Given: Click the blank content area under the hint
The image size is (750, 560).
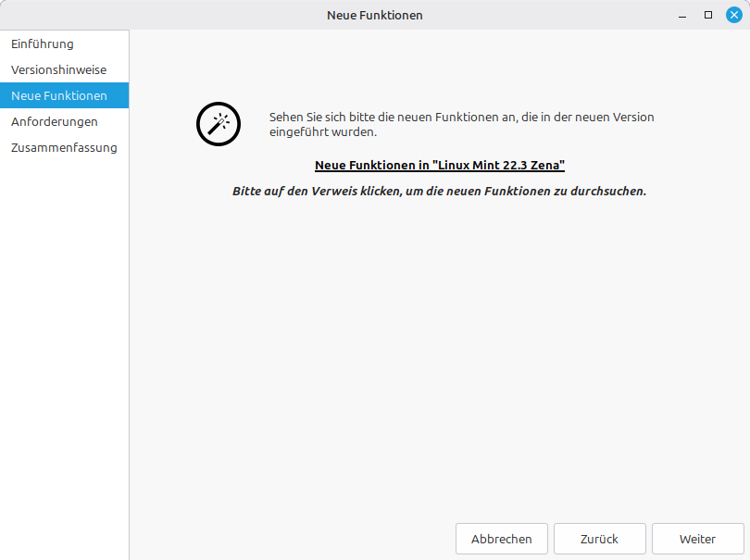Looking at the screenshot, I should point(439,352).
